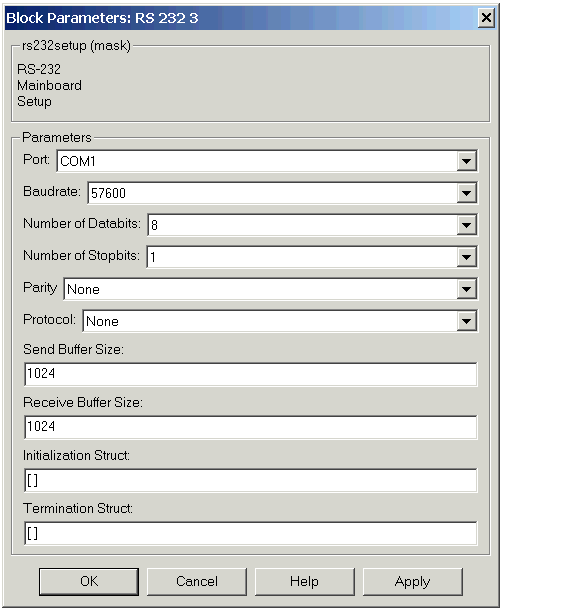This screenshot has width=580, height=611.
Task: Click the Parity None combo box
Action: pos(271,289)
